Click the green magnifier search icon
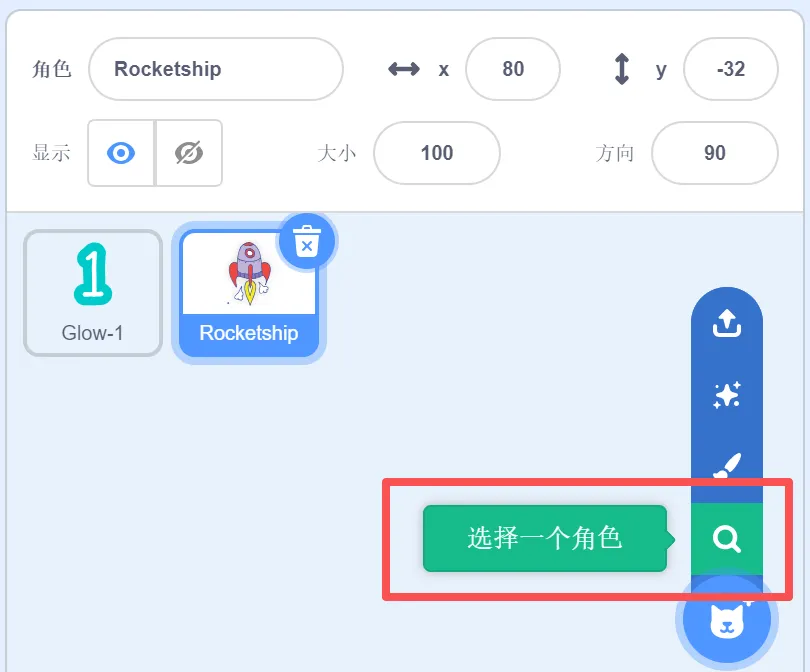The height and width of the screenshot is (672, 810). point(727,539)
